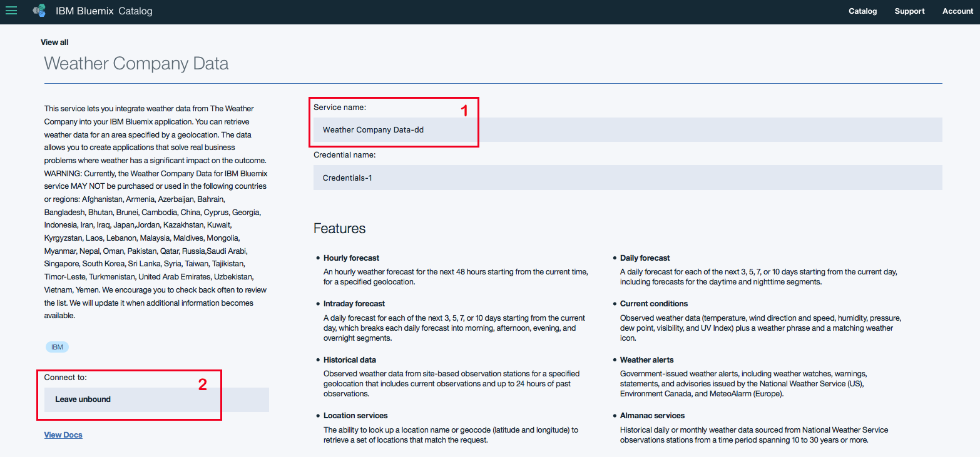This screenshot has height=457, width=980.
Task: Click the IBM tag badge
Action: click(x=57, y=347)
